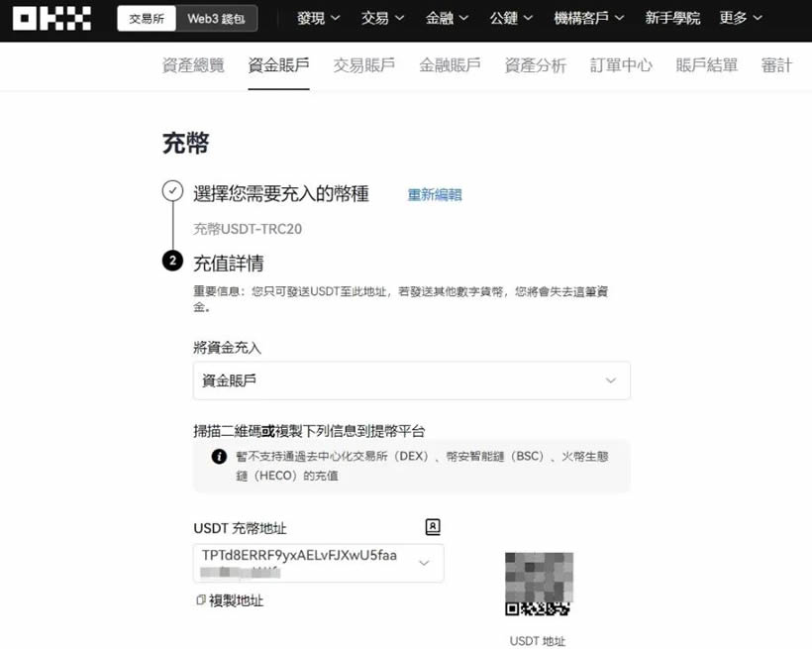
Task: Click the completed checkmark on step one
Action: 172,190
